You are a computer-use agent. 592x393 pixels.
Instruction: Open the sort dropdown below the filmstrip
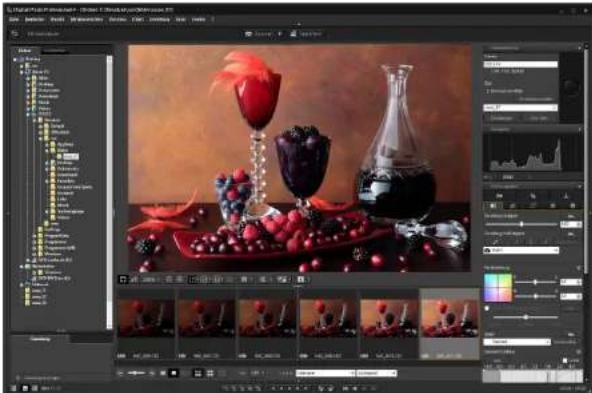pyautogui.click(x=325, y=373)
